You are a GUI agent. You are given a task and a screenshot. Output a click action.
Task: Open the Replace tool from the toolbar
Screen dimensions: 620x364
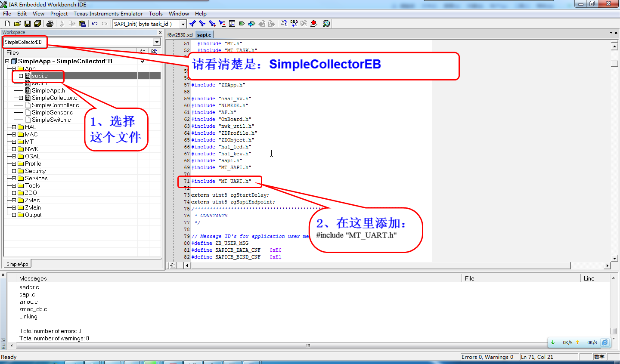click(x=222, y=24)
